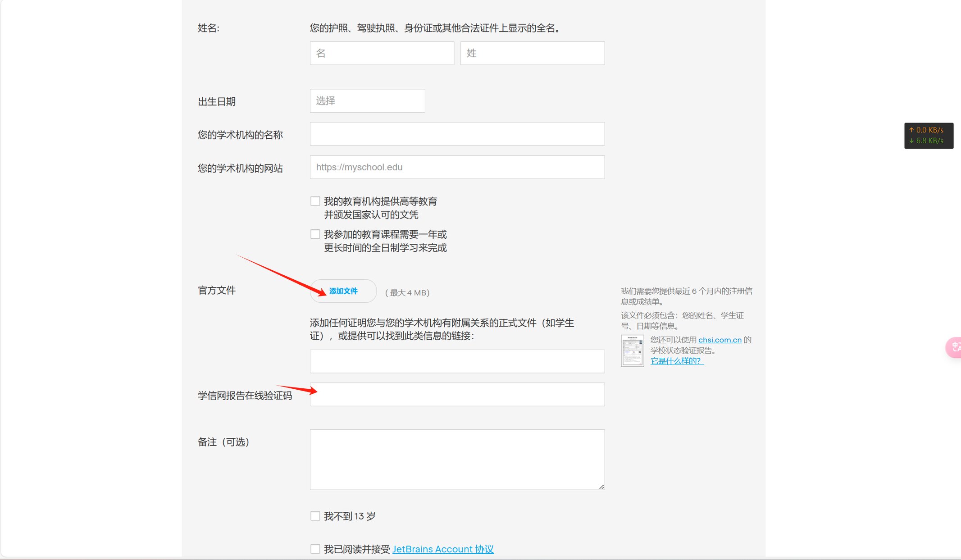Check 我已阅读并接受 agreement checkbox

pos(315,549)
